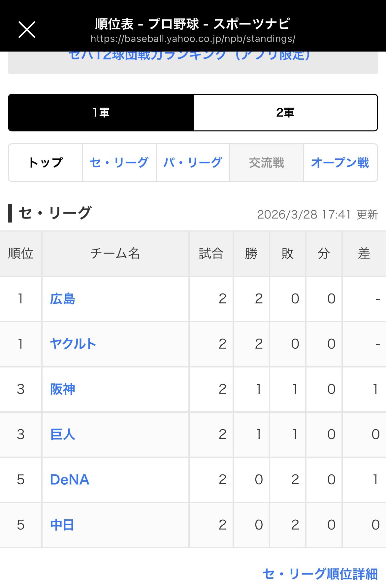Open the 巨人 team link
386x588 pixels.
click(63, 434)
